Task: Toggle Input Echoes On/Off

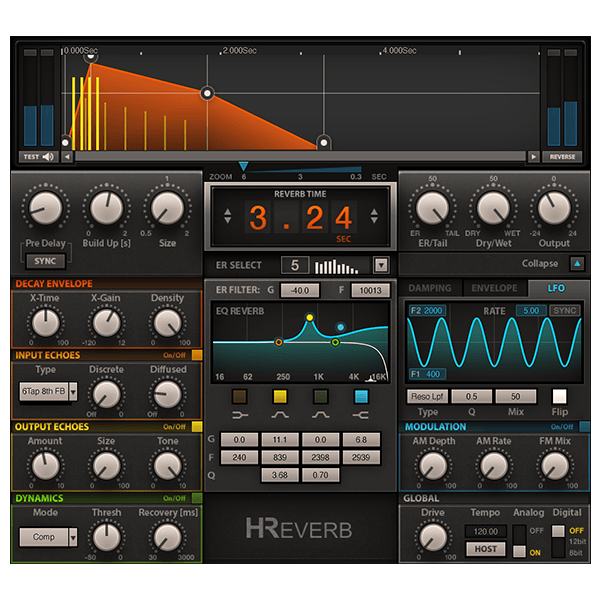Action: tap(197, 355)
